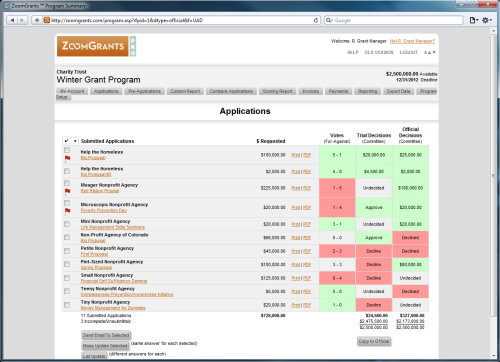Click the red flag for Meager Nonprofit Agency

[x=67, y=191]
